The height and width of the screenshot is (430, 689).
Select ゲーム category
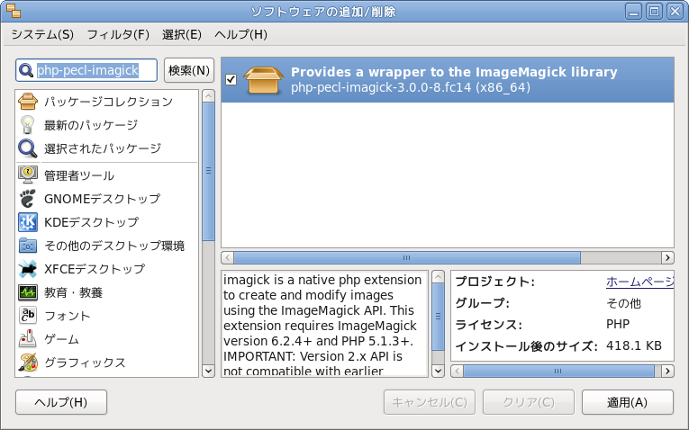[108, 339]
